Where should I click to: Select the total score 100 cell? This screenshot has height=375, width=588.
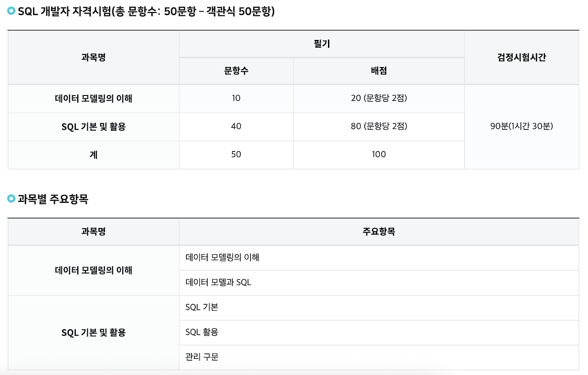(379, 154)
